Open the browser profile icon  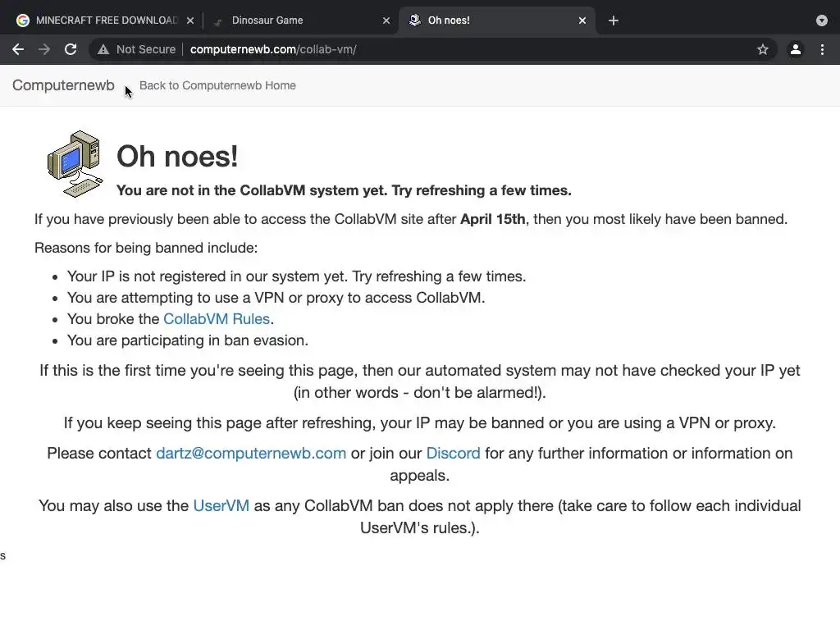(x=796, y=49)
